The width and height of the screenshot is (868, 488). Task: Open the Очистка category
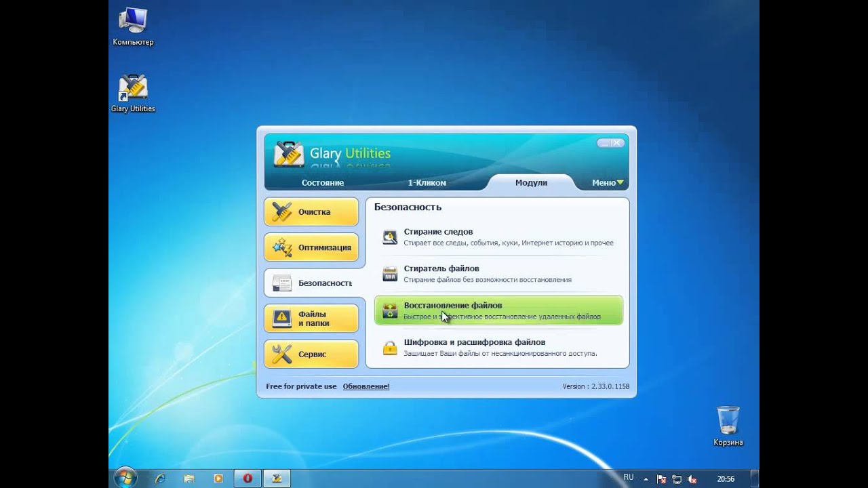311,212
